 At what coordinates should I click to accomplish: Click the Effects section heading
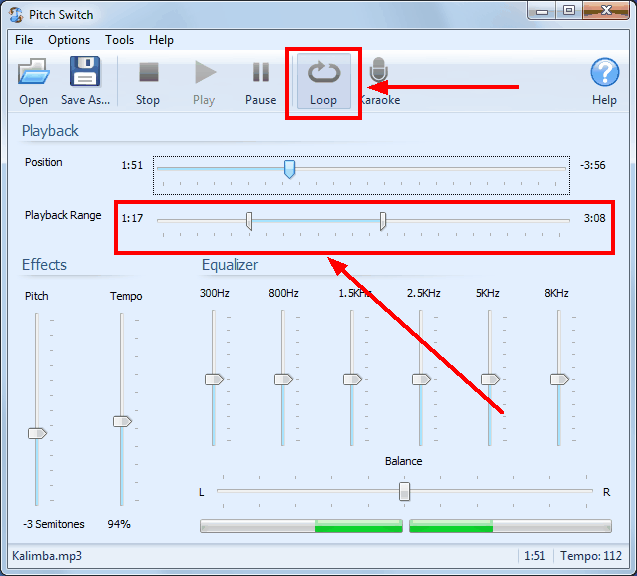[44, 265]
